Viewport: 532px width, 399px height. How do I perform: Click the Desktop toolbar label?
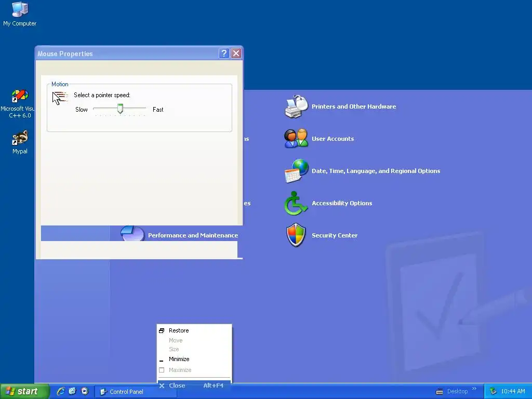[457, 391]
